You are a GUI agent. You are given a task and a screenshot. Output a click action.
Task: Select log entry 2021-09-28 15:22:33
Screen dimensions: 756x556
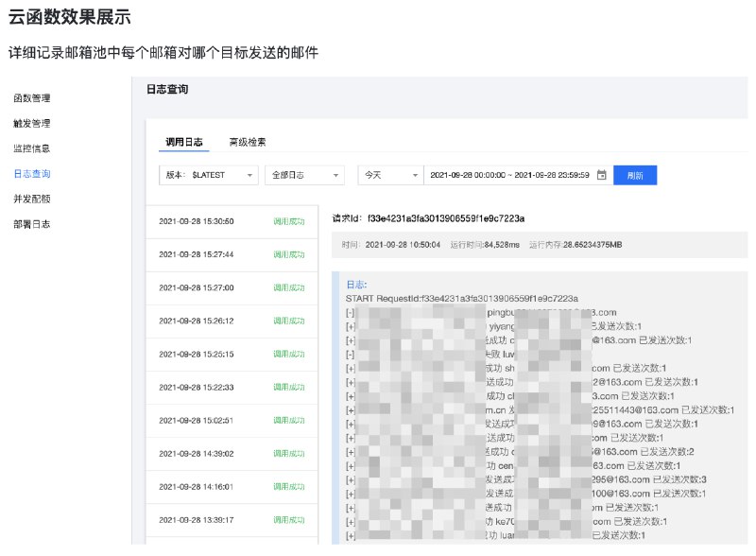tap(232, 388)
